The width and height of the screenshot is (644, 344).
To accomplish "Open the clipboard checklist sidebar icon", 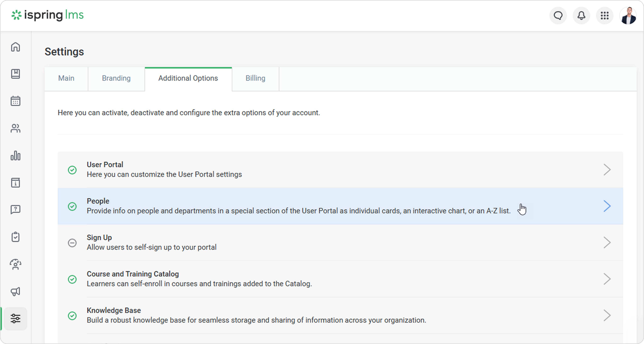I will (x=16, y=237).
